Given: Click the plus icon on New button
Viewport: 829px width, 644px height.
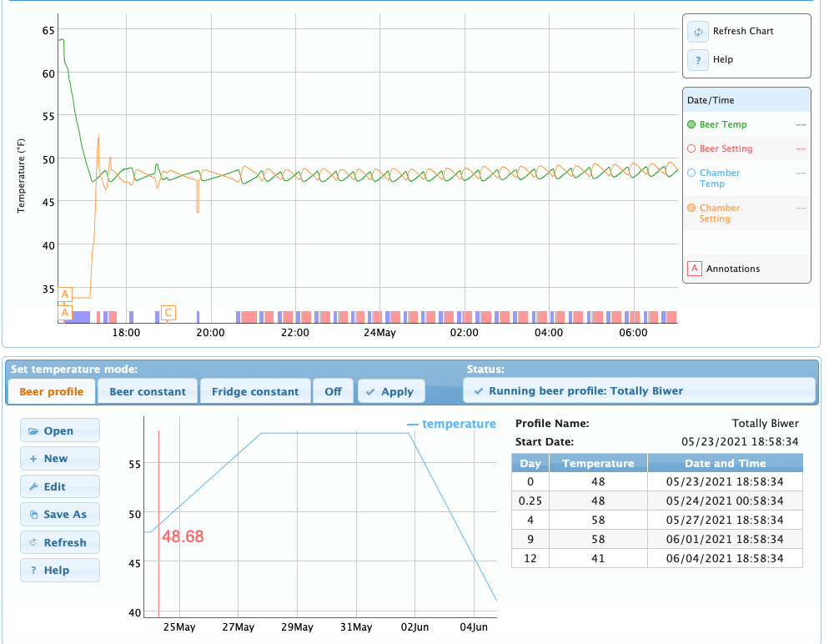Looking at the screenshot, I should 33,459.
